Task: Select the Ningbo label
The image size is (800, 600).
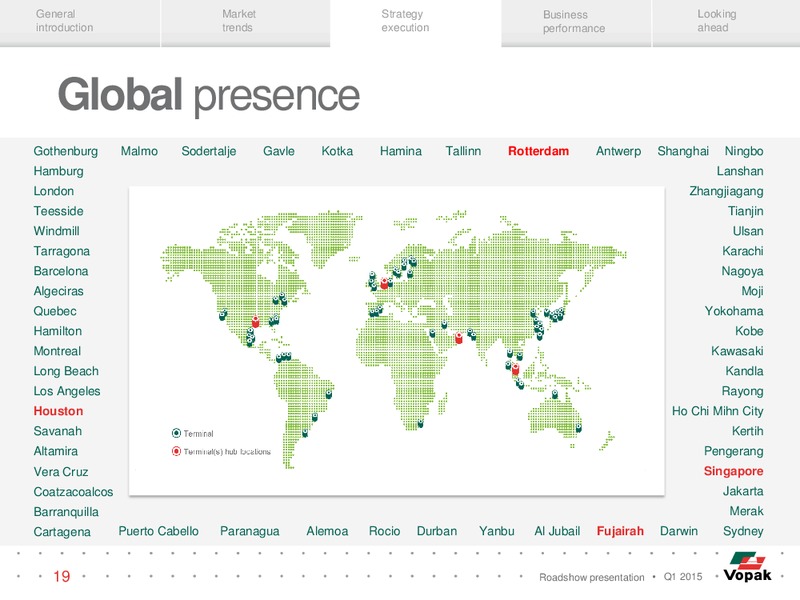Action: pyautogui.click(x=744, y=152)
